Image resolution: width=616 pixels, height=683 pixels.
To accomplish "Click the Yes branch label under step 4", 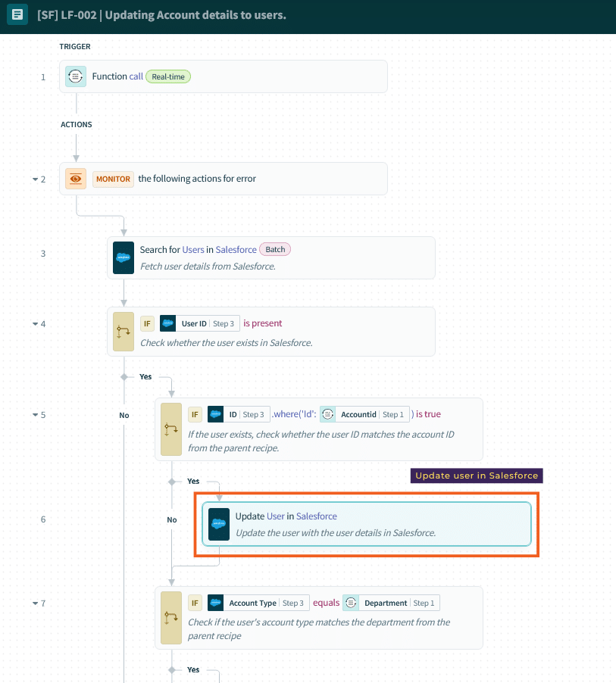I will [x=145, y=377].
